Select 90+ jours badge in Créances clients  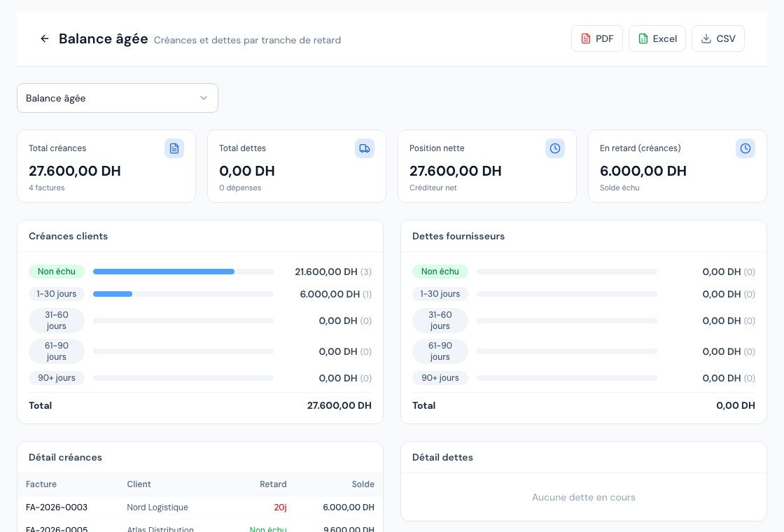point(57,378)
